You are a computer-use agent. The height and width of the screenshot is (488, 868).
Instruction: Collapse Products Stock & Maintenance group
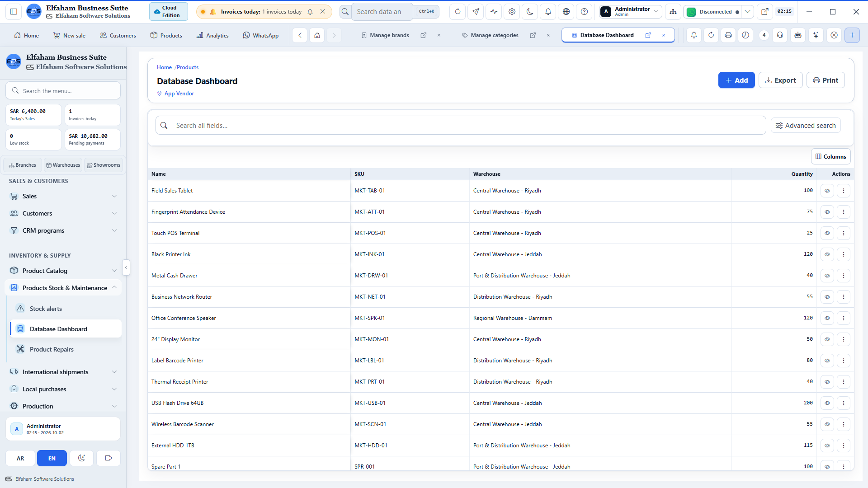pyautogui.click(x=63, y=288)
